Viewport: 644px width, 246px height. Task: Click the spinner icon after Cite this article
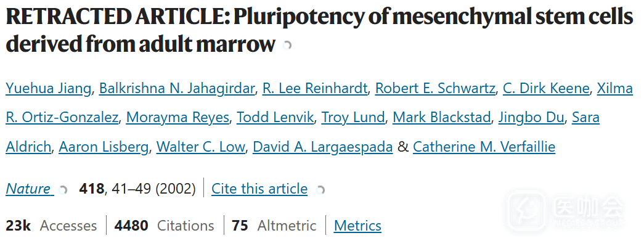coord(320,190)
